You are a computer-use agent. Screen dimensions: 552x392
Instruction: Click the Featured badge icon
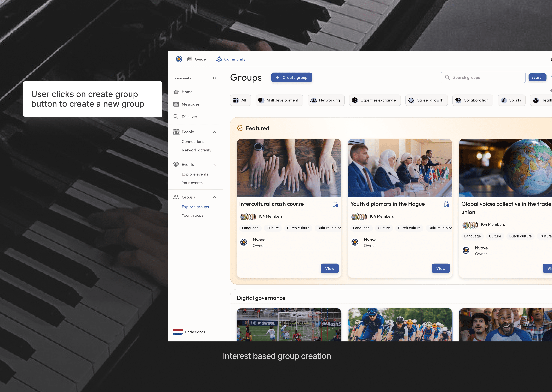click(240, 128)
